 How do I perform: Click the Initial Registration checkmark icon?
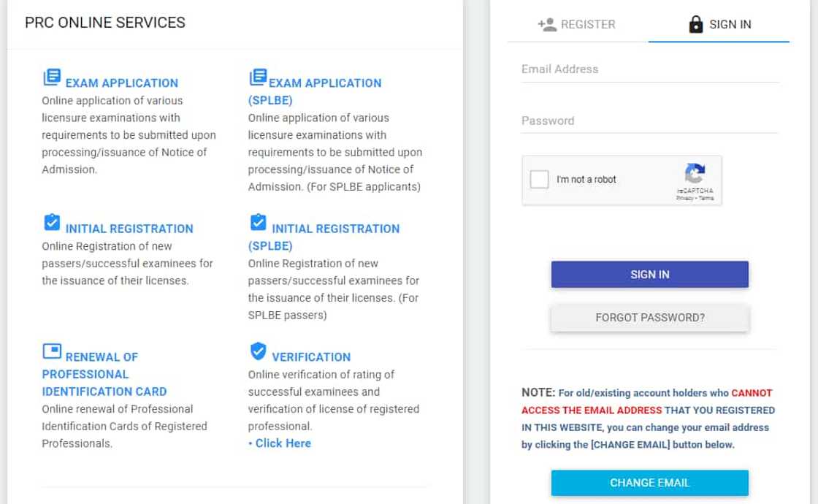point(52,222)
